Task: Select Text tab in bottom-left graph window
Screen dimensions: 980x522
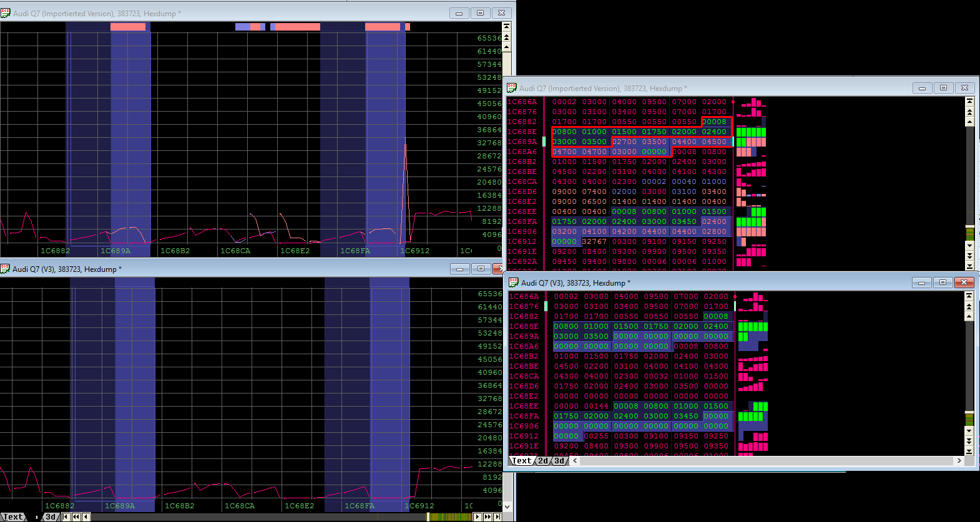Action: 12,516
